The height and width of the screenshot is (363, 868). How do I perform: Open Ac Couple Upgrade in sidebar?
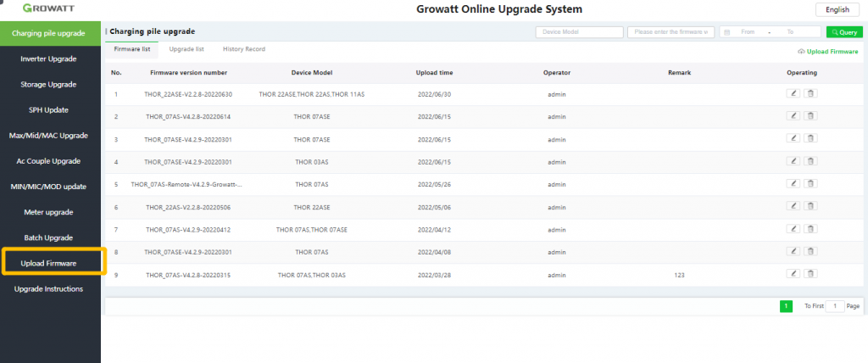tap(48, 160)
